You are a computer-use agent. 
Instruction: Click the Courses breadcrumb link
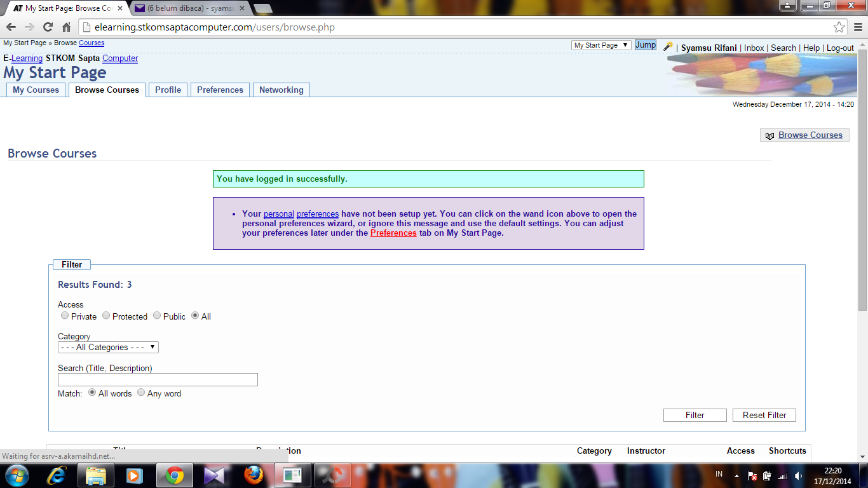[x=92, y=43]
